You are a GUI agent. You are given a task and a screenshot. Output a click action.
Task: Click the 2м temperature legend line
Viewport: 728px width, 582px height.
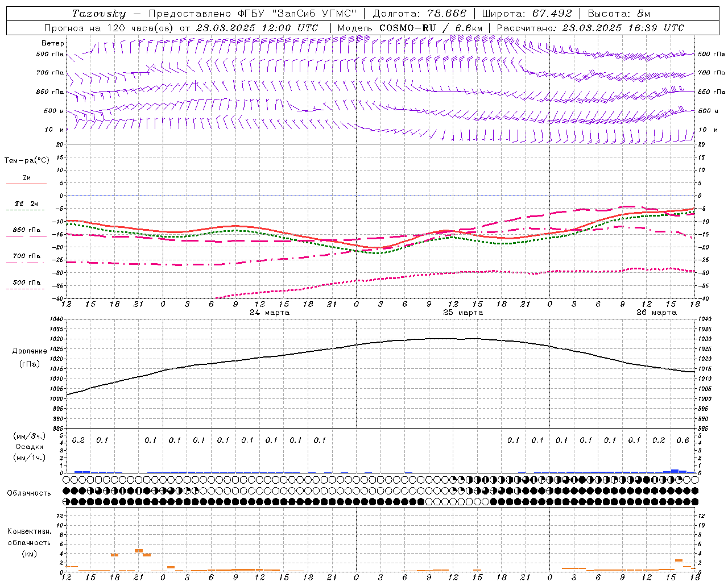pyautogui.click(x=26, y=184)
